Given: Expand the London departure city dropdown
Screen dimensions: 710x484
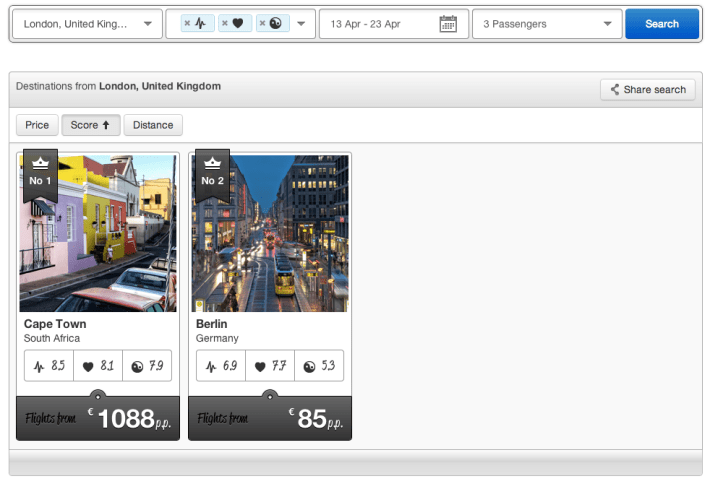Looking at the screenshot, I should pyautogui.click(x=148, y=24).
